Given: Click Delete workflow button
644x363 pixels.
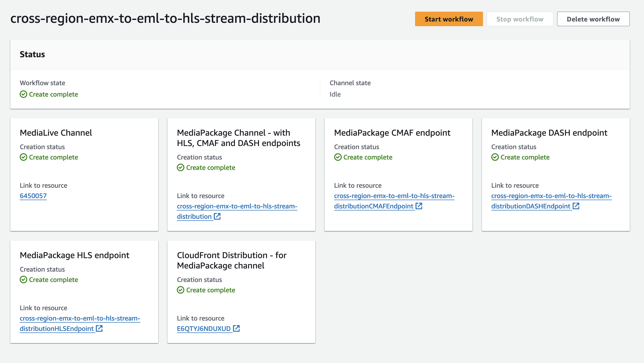Looking at the screenshot, I should pos(593,19).
